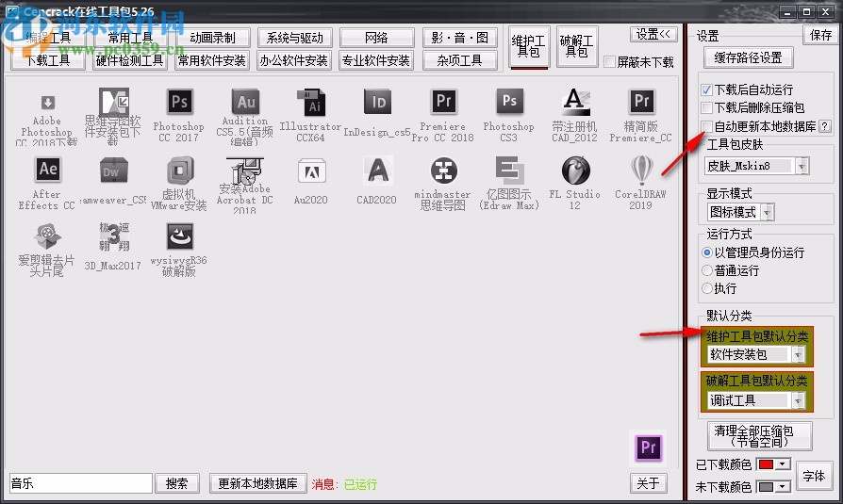Open mindmaster mind map icon

point(443,171)
